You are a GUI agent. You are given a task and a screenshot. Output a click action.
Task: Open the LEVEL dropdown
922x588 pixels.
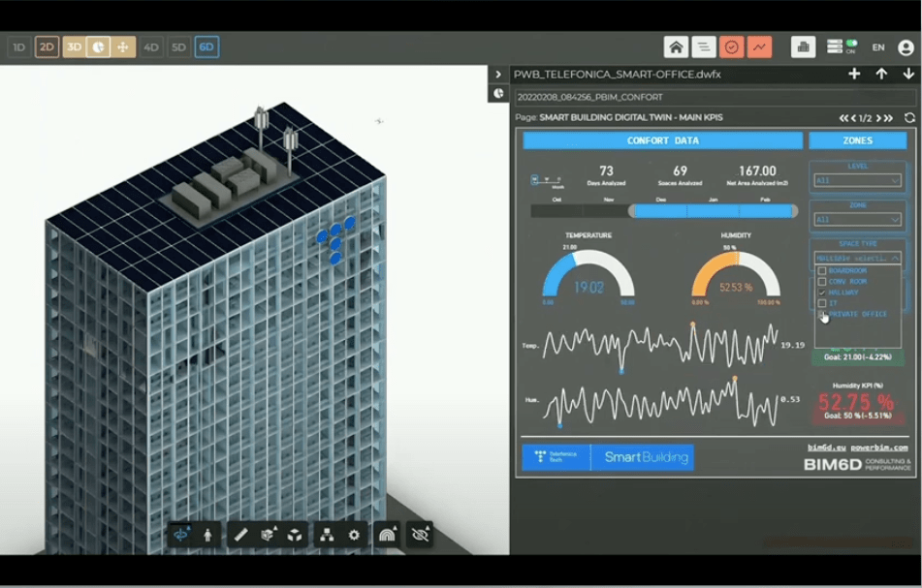click(x=857, y=180)
